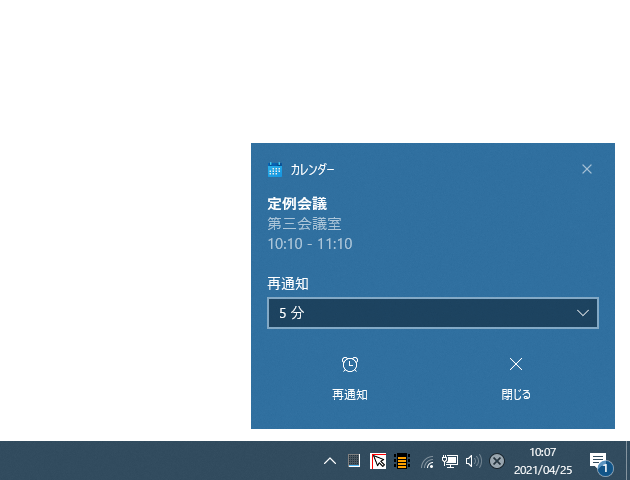Click the 再通知 label above the dropdown
The image size is (630, 480).
(288, 284)
